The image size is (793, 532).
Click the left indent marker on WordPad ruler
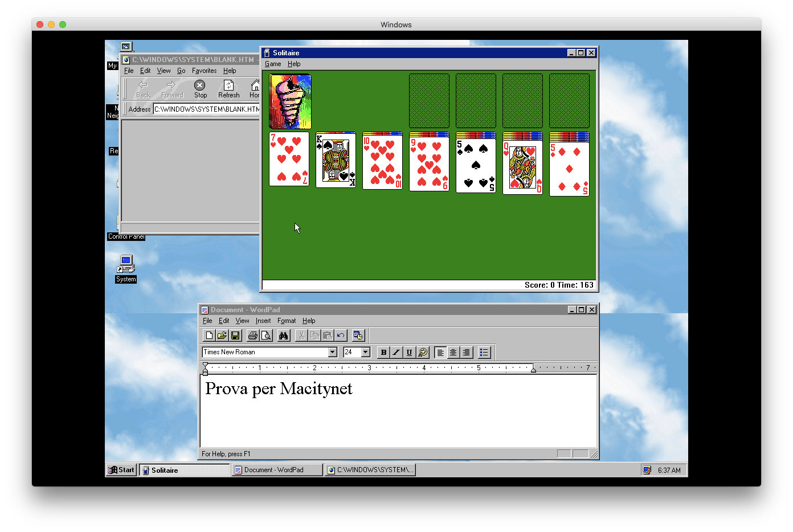(205, 369)
